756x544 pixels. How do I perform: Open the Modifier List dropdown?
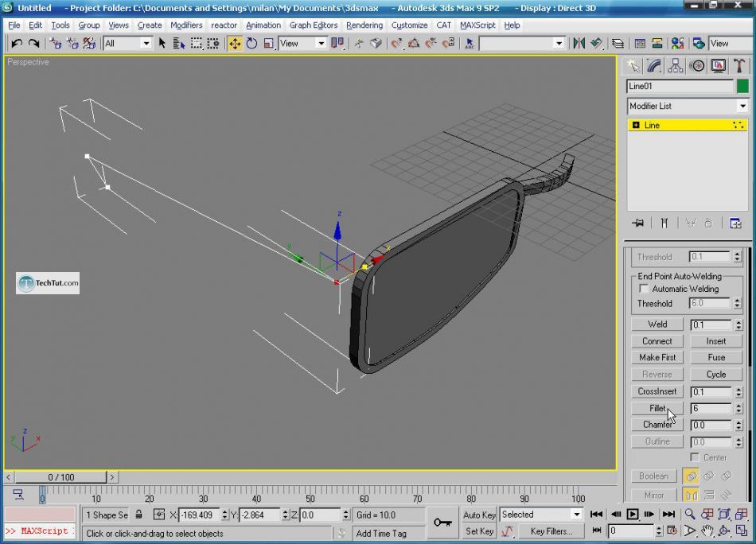tap(688, 106)
